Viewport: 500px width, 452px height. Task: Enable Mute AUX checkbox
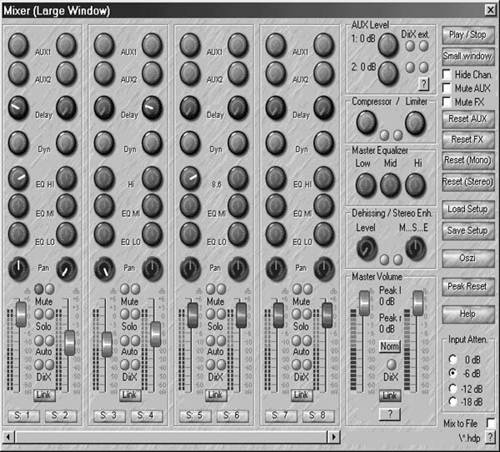pyautogui.click(x=447, y=88)
